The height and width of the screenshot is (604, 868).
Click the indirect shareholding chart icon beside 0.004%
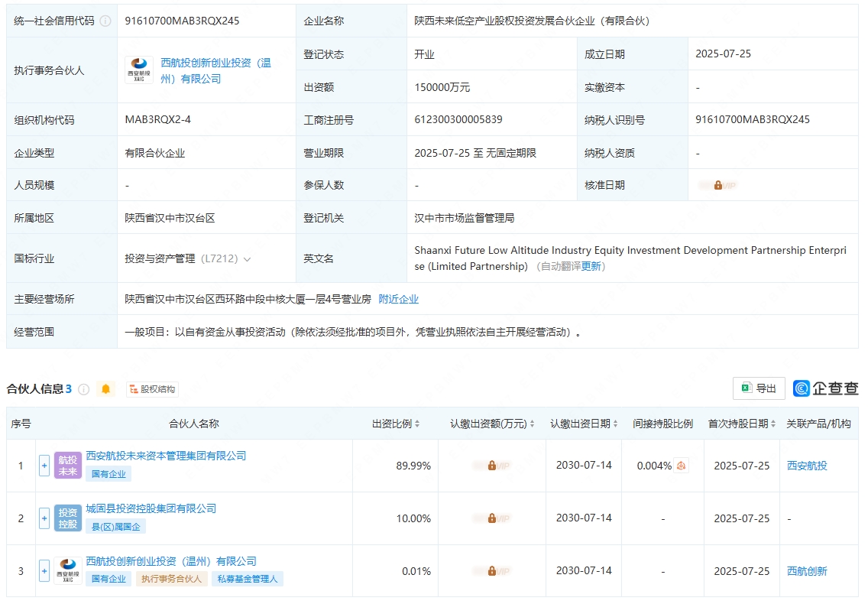[682, 466]
